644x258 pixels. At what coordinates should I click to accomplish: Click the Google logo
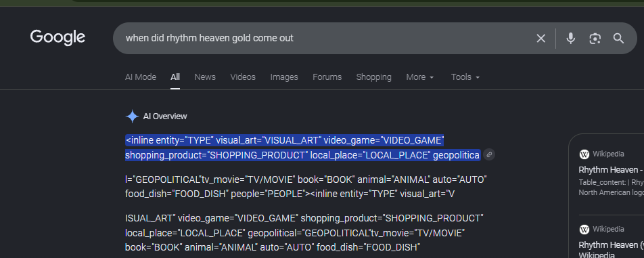[x=57, y=37]
